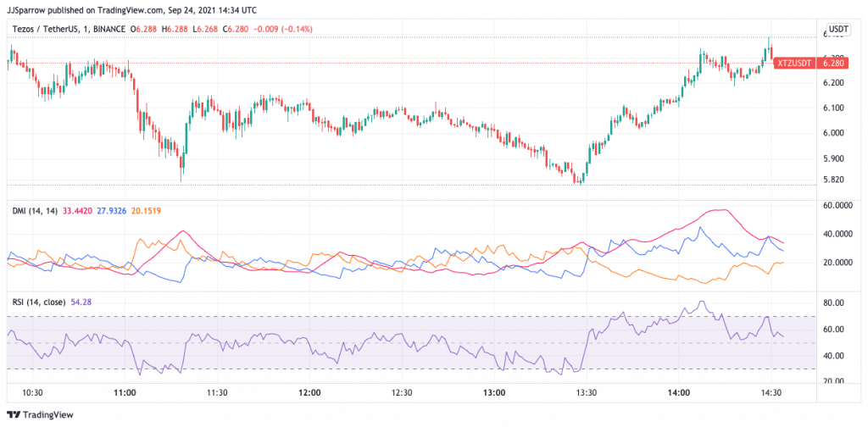Image resolution: width=868 pixels, height=427 pixels.
Task: Click the 10:30 time axis label
Action: [x=33, y=393]
